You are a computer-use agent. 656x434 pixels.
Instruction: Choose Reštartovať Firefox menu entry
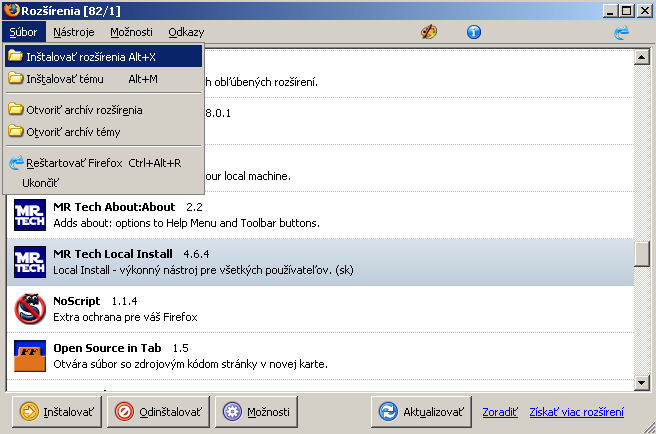click(x=103, y=163)
